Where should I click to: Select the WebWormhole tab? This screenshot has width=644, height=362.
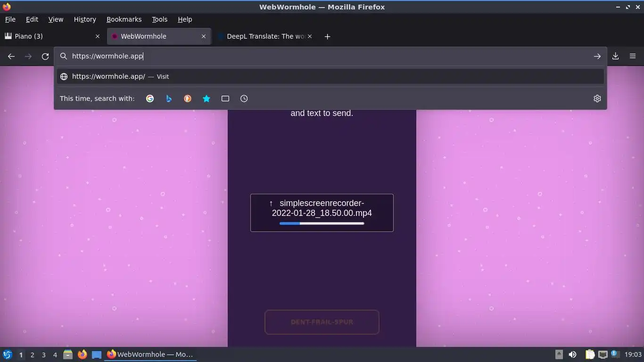click(158, 36)
